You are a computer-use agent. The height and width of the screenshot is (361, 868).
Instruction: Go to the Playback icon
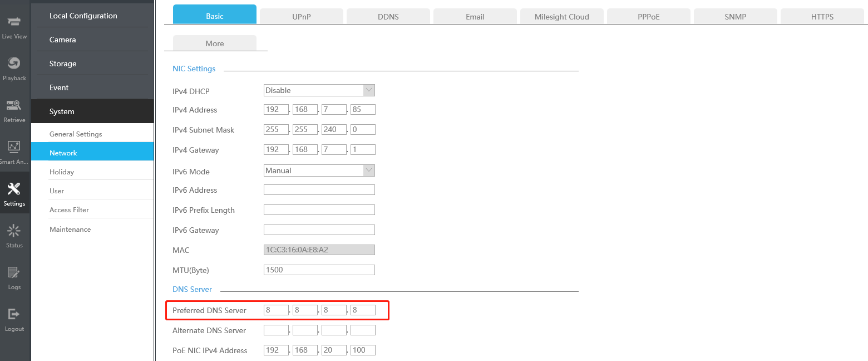coord(14,63)
